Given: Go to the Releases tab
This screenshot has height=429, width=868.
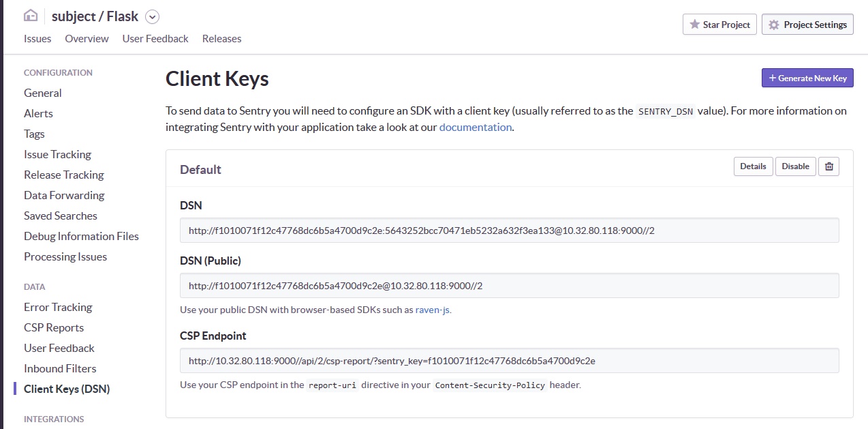Looking at the screenshot, I should coord(221,39).
